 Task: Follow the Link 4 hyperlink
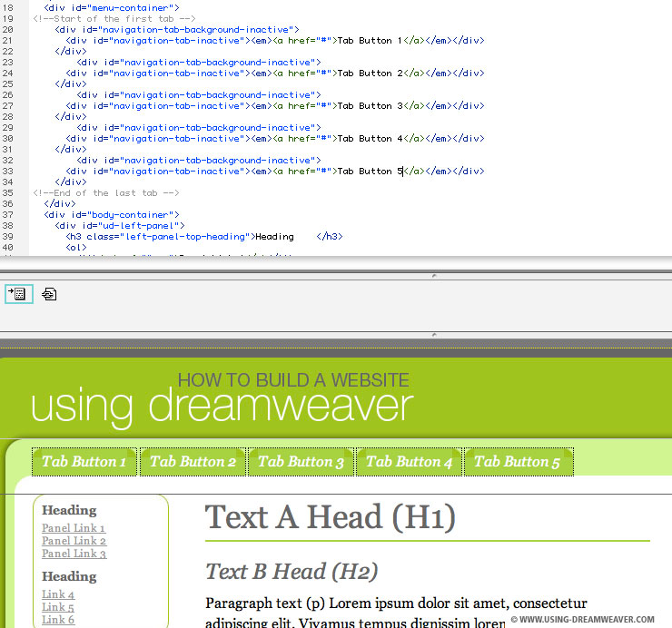click(x=58, y=594)
